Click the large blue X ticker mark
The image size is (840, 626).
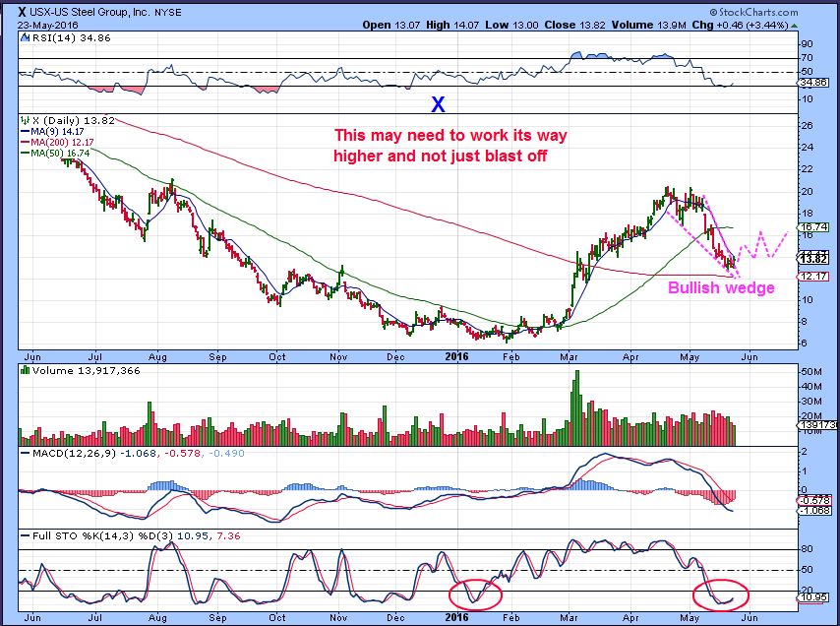point(439,104)
